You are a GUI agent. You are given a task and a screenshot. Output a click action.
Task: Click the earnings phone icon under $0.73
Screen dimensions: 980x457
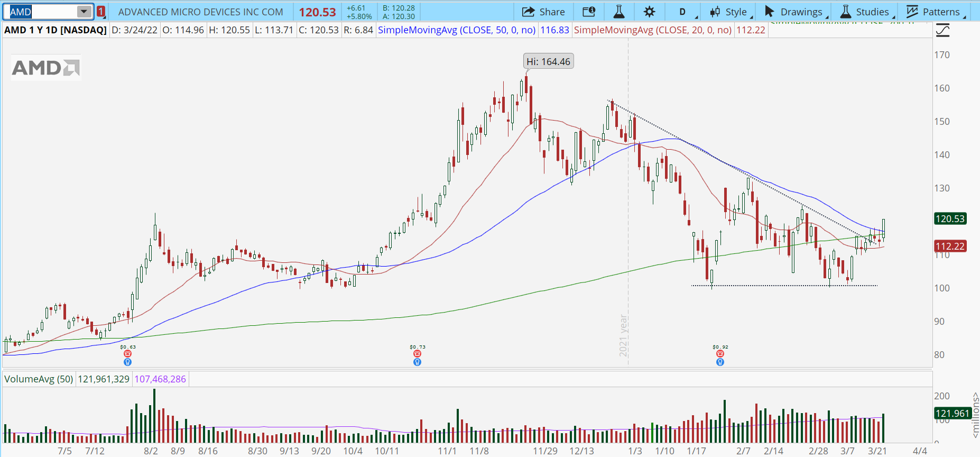[417, 354]
